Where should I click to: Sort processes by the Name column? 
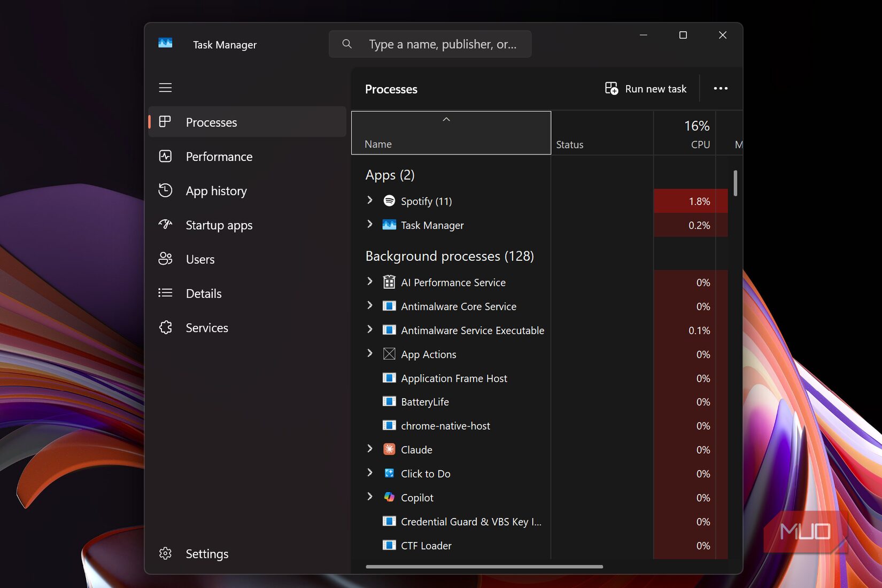click(x=451, y=133)
